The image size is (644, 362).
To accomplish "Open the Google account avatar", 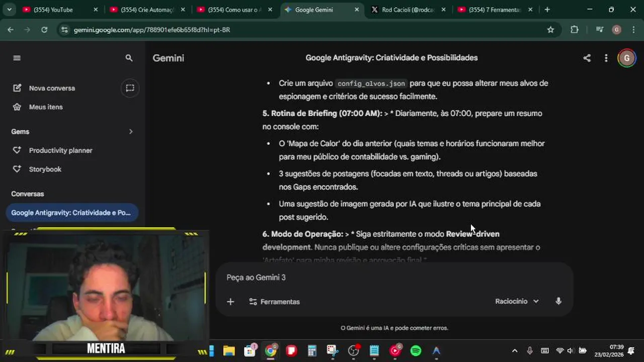I will pyautogui.click(x=626, y=58).
